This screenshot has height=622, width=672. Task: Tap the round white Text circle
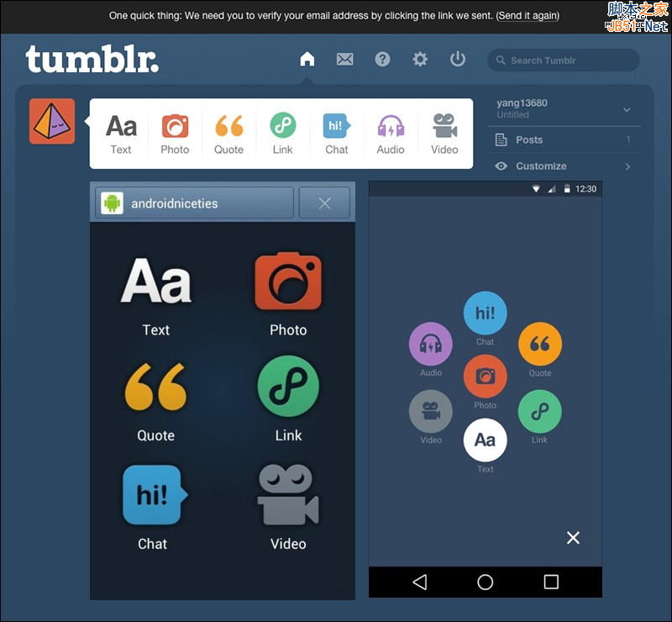486,440
